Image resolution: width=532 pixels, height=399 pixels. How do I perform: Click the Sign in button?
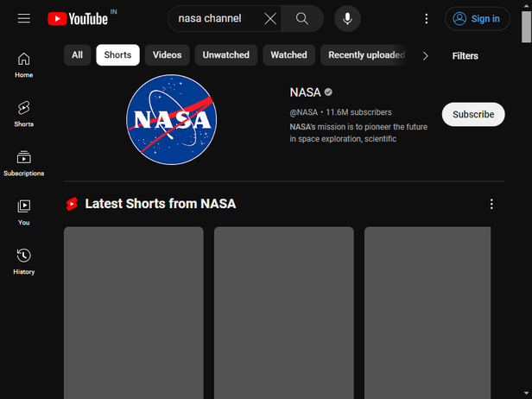[x=477, y=19]
